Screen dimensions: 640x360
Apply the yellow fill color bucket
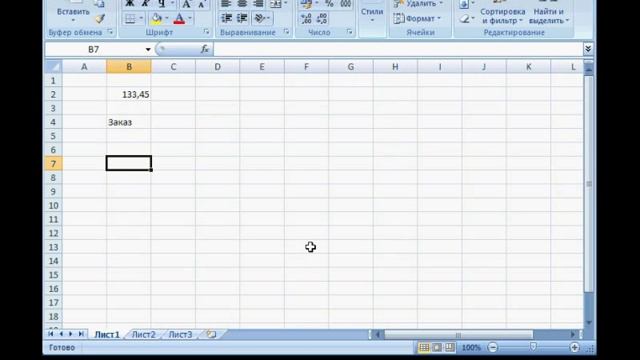[x=156, y=18]
